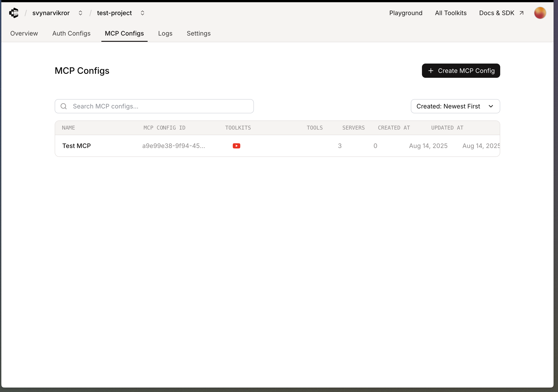Click the a9e99e38 MCP config ID
This screenshot has height=392, width=558.
pyautogui.click(x=174, y=146)
